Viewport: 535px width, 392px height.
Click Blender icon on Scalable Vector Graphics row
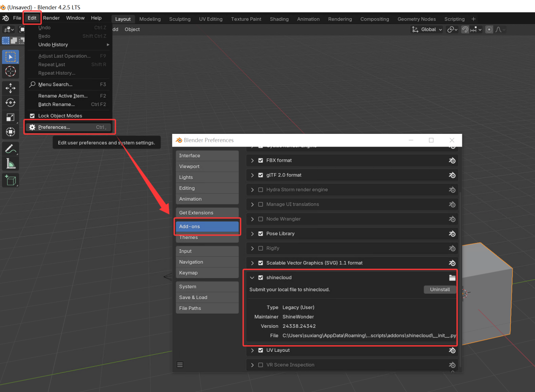pyautogui.click(x=452, y=263)
